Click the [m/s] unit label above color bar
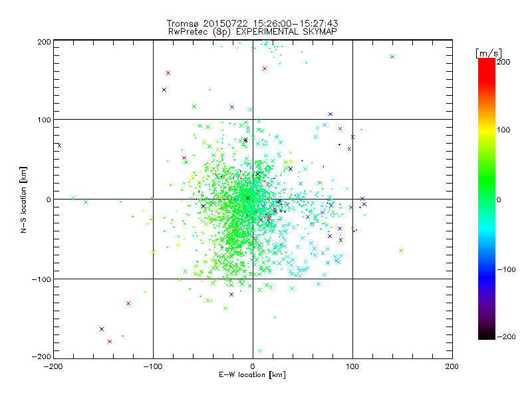 [x=489, y=53]
